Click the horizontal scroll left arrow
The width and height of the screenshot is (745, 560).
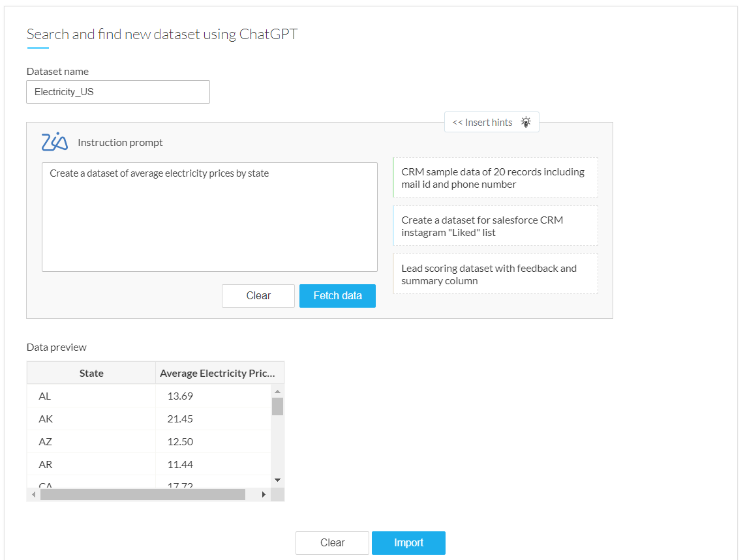pos(33,495)
